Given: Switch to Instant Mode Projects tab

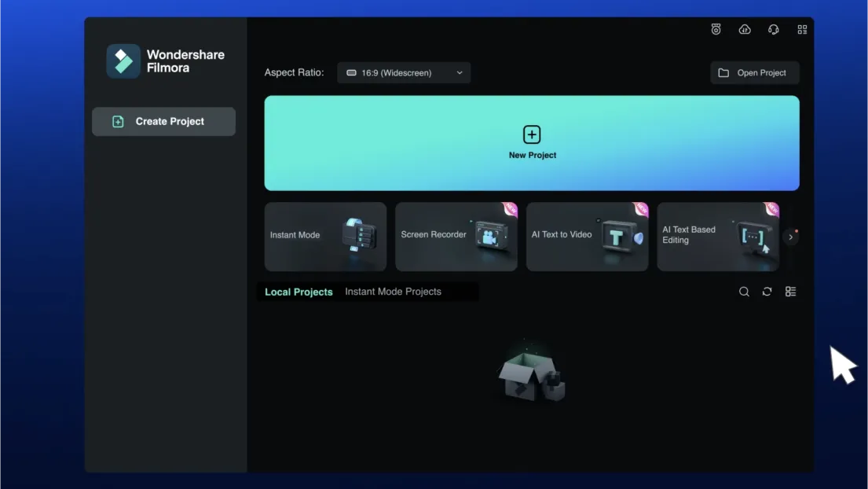Looking at the screenshot, I should click(x=393, y=292).
